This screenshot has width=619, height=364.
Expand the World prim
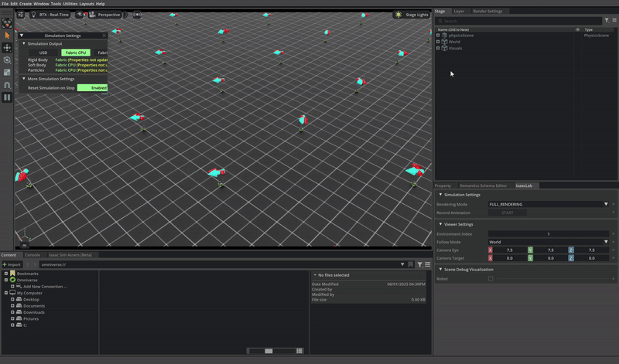[438, 42]
